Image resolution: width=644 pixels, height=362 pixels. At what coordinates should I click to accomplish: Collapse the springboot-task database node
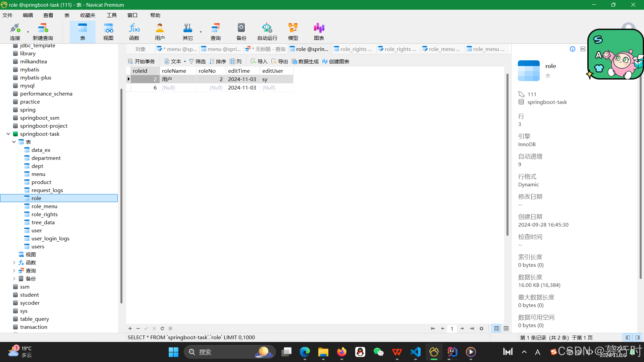pos(8,134)
